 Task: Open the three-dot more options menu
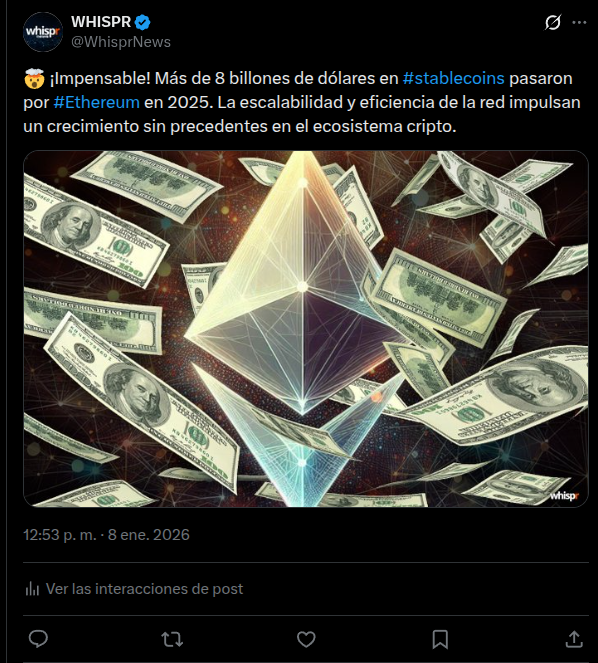[x=579, y=22]
